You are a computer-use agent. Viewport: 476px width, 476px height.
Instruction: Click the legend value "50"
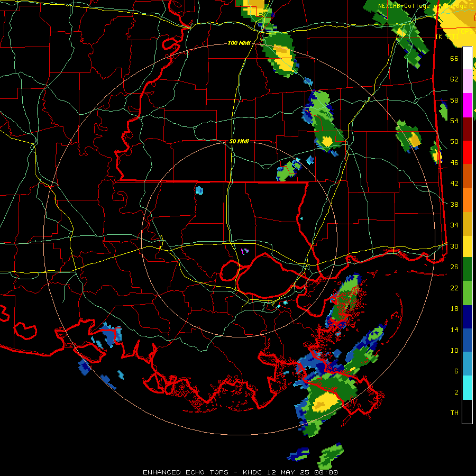pyautogui.click(x=454, y=141)
